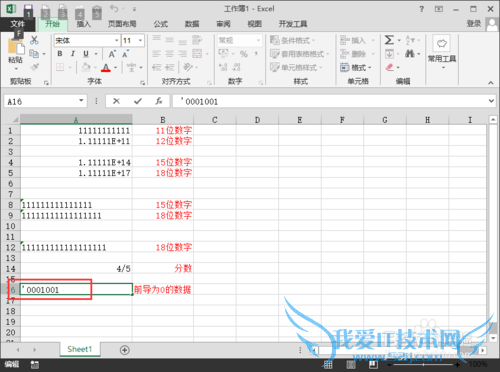Click the Fill down icon
The image size is (500, 372).
coord(389,54)
